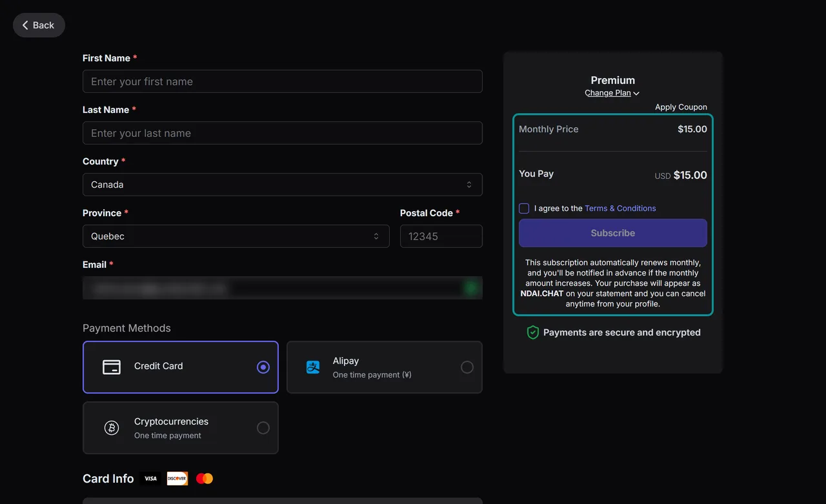Click the Premium plan title
Viewport: 826px width, 504px height.
pyautogui.click(x=613, y=80)
